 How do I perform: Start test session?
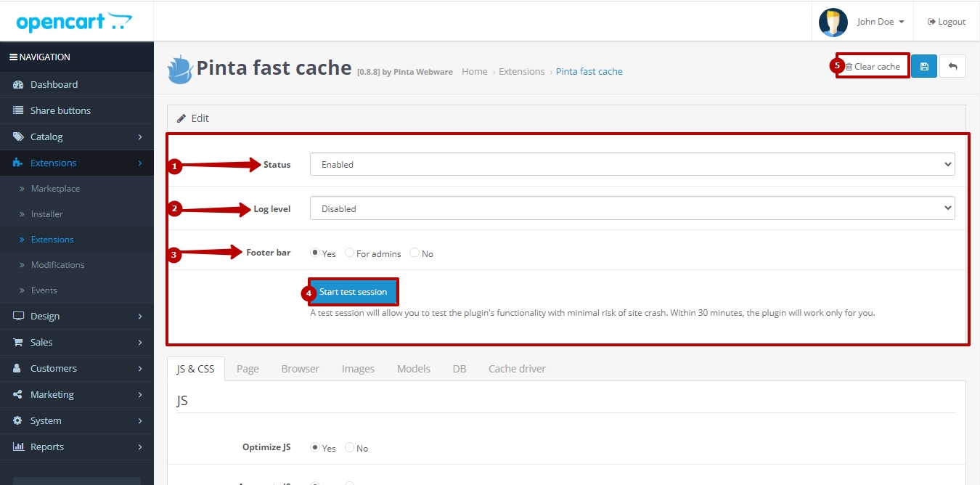[354, 292]
